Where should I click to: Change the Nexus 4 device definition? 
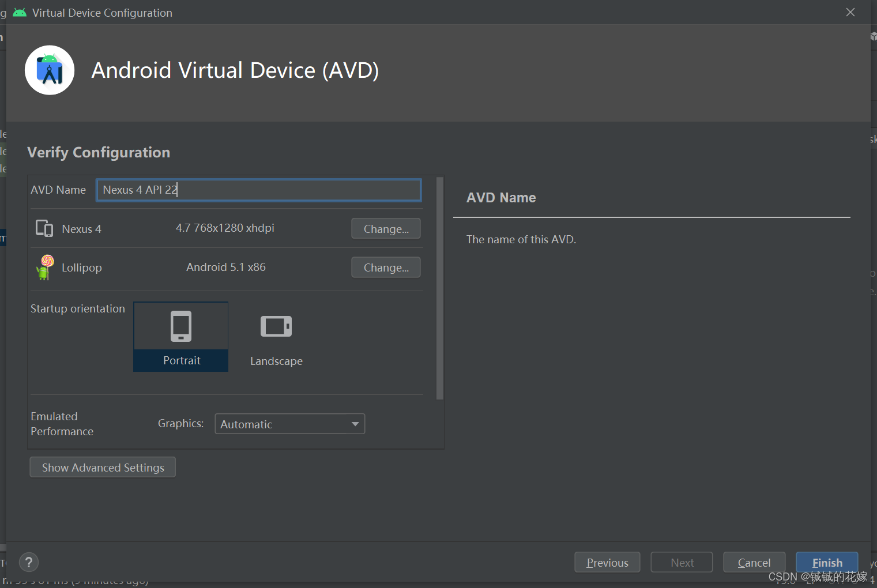coord(386,229)
